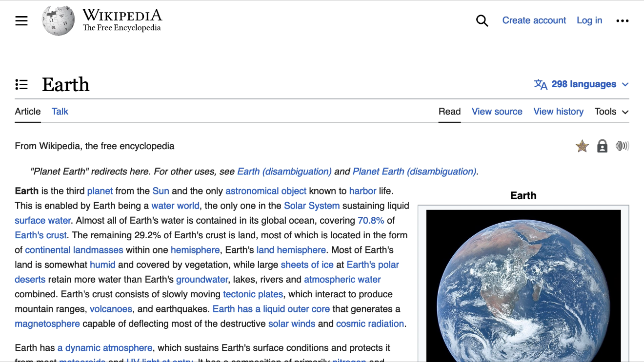Expand the 298 languages dropdown

coord(582,84)
